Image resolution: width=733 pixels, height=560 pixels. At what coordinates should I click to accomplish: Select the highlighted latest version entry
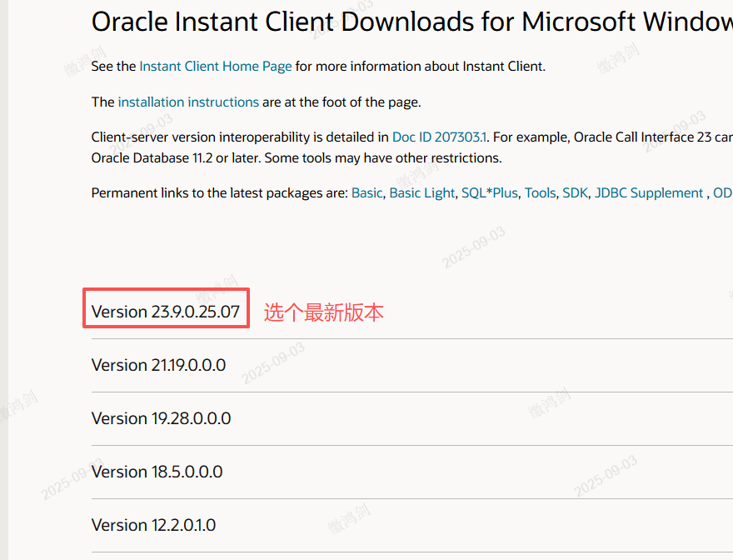point(165,308)
